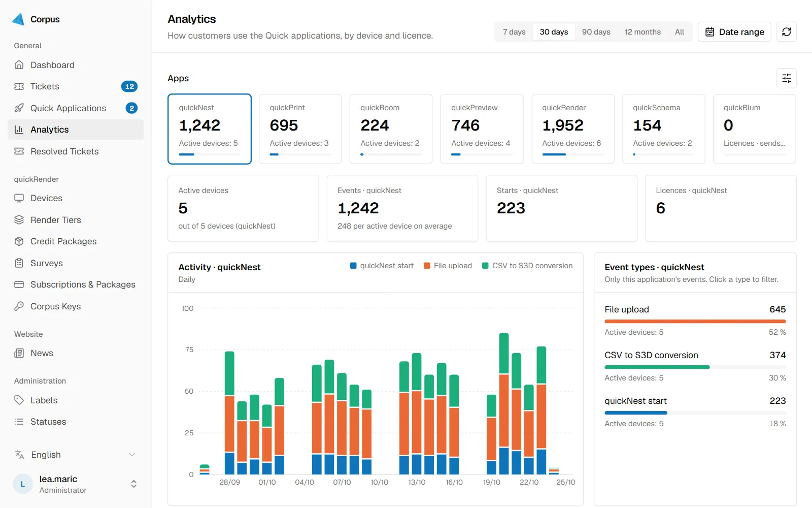The image size is (812, 508).
Task: Switch to the 7 days range
Action: pyautogui.click(x=514, y=32)
